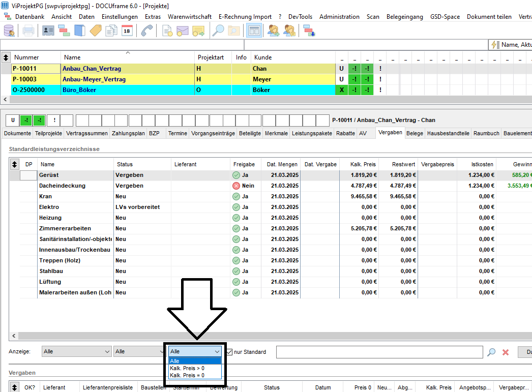Click the lightning bolt quick filter icon
Screen dimensions: 532x392
coord(495,45)
